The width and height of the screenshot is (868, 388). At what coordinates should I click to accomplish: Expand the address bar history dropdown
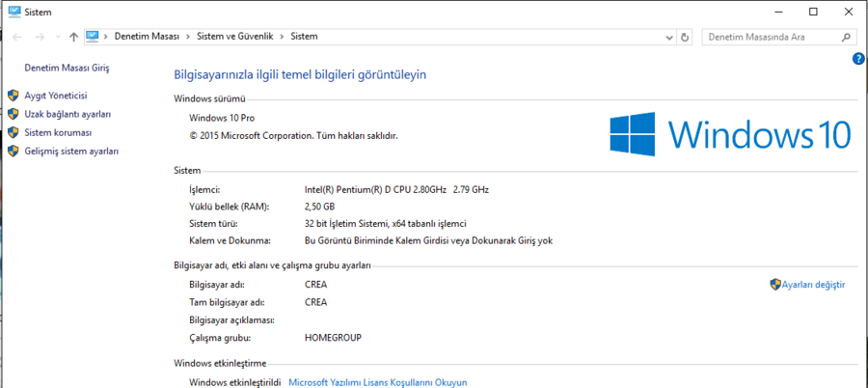coord(669,37)
